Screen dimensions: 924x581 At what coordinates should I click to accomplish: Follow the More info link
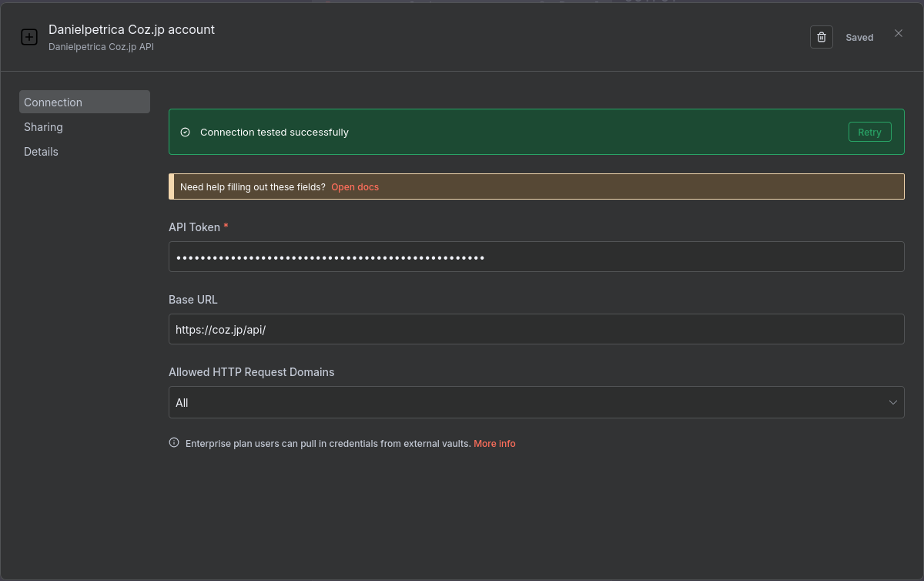point(494,444)
